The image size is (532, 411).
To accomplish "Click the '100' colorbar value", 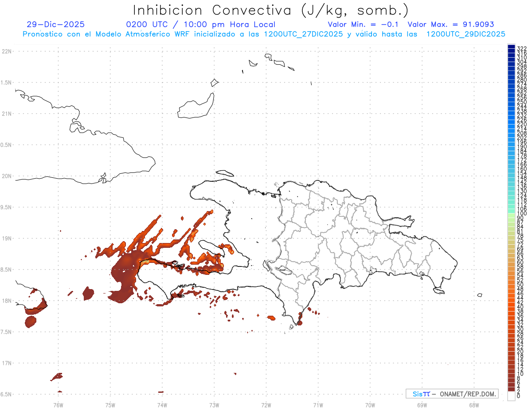I will pos(521,214).
